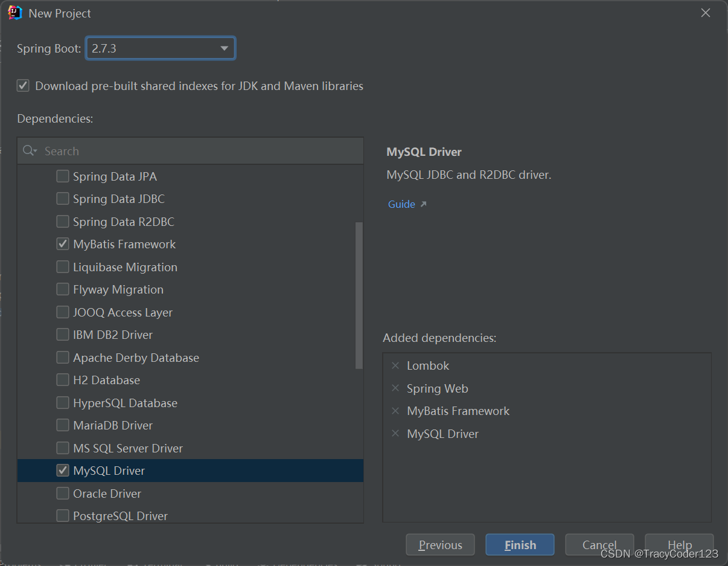
Task: Uncheck the MyBatis Framework checkbox
Action: coord(62,244)
